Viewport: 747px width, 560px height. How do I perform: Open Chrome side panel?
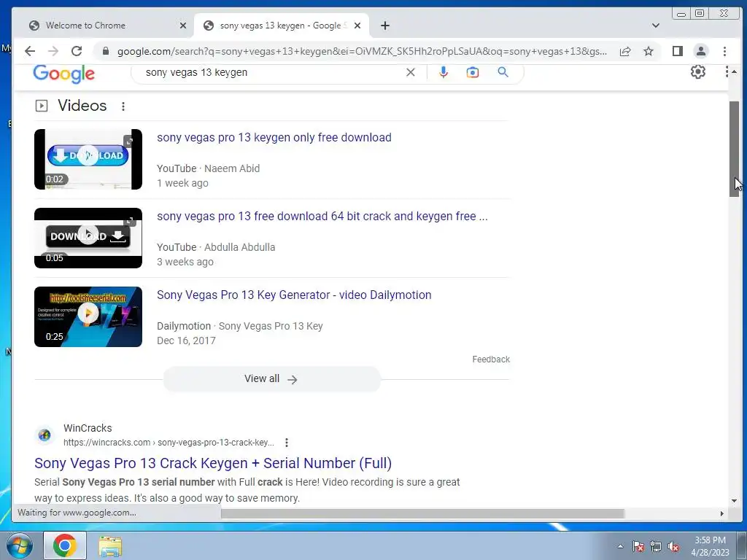[678, 52]
